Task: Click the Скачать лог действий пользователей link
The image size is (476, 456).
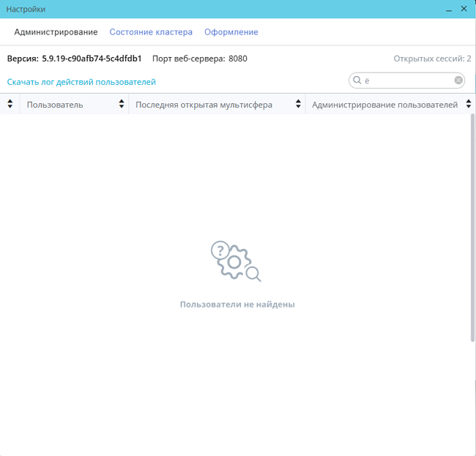Action: click(x=81, y=82)
